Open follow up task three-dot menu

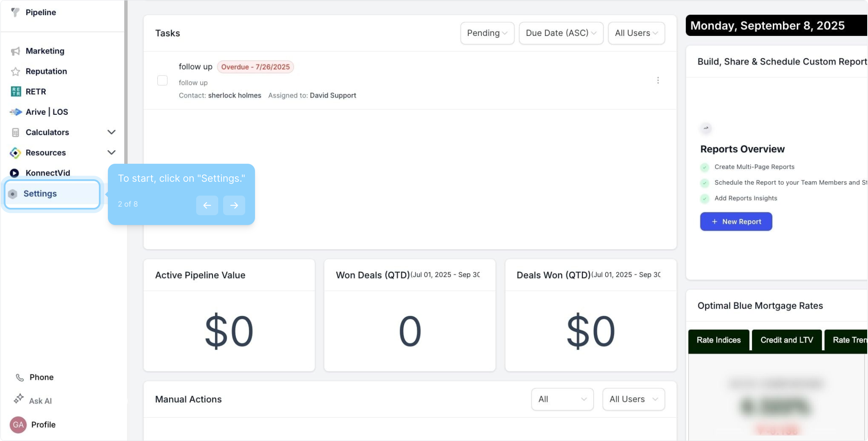658,80
